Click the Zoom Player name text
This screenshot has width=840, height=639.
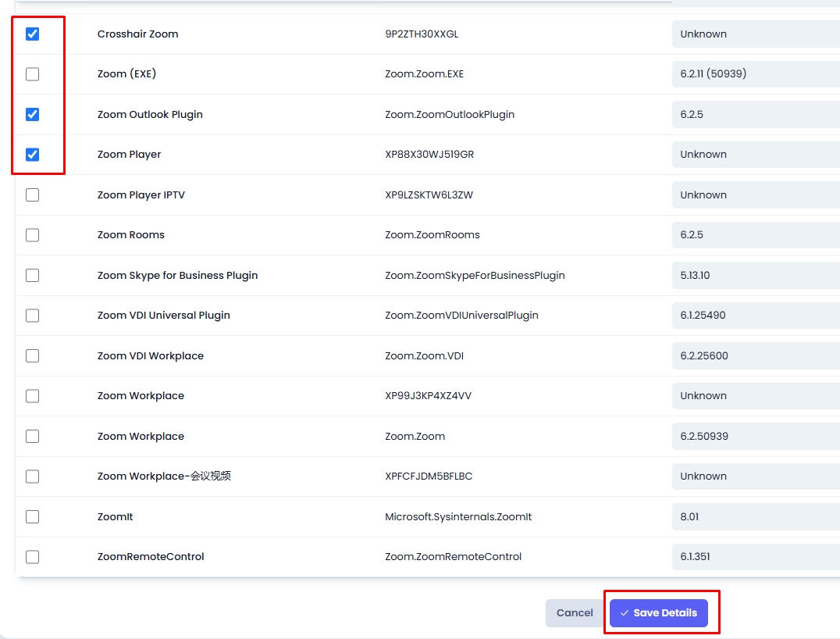tap(129, 155)
